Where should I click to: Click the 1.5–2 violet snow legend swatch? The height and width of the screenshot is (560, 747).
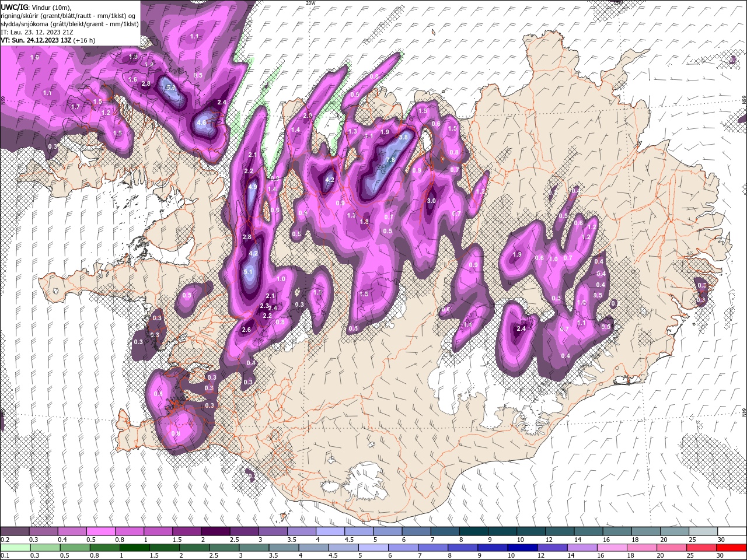point(187,531)
